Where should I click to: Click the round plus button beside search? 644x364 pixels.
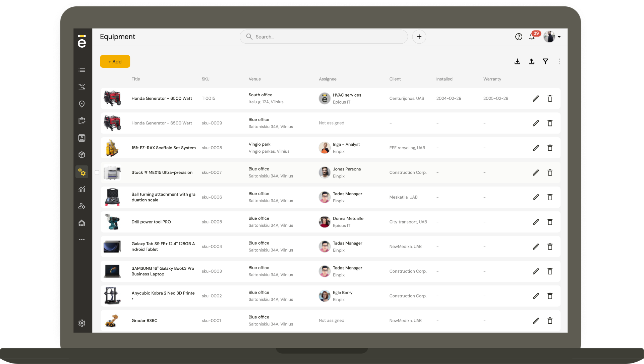point(419,37)
